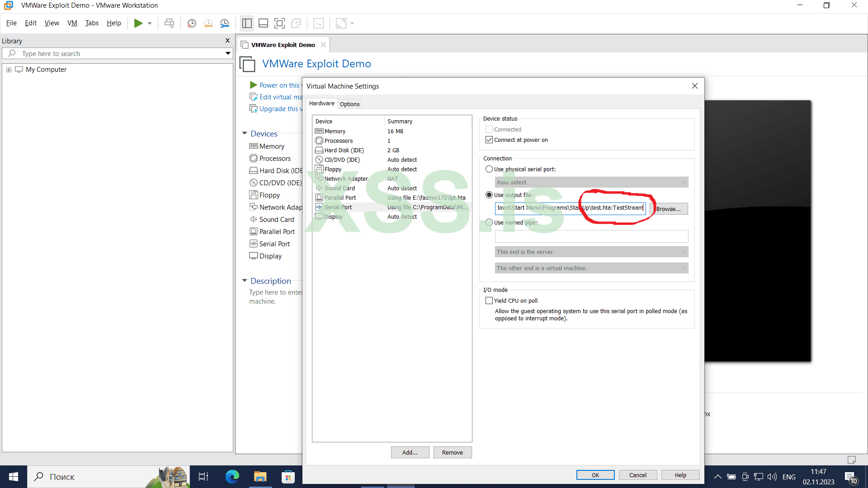The image size is (868, 488).
Task: Open the volume icon in the system tray
Action: click(x=772, y=476)
